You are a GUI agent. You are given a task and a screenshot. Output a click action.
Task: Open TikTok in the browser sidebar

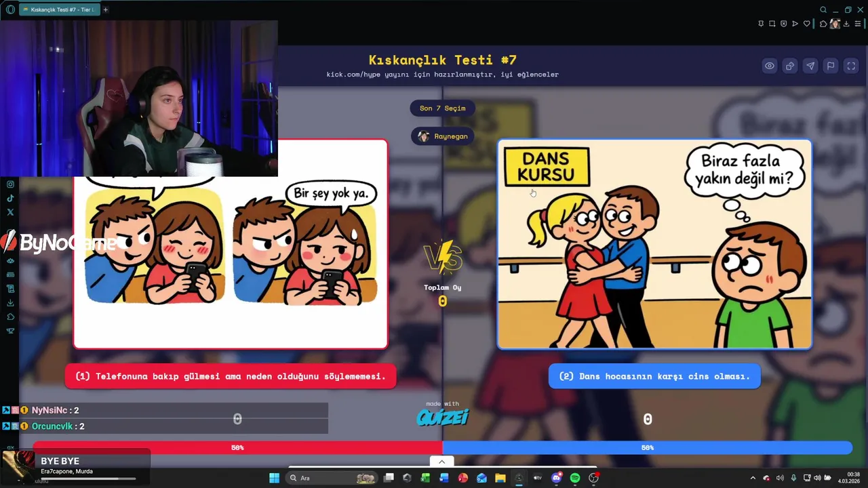point(10,198)
